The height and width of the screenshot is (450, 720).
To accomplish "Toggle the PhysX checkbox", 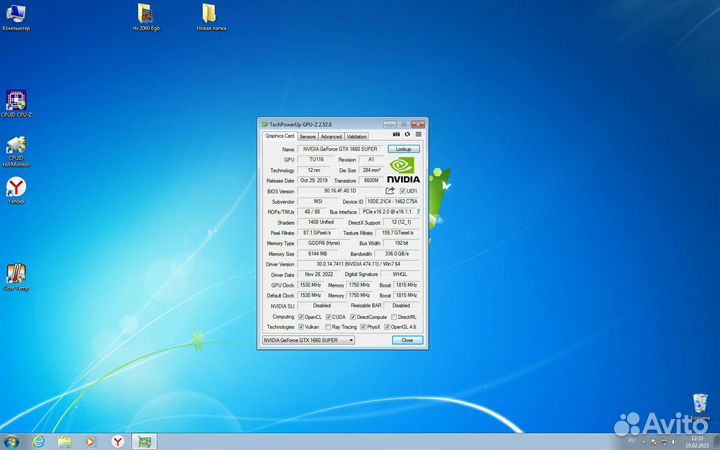I will point(363,327).
